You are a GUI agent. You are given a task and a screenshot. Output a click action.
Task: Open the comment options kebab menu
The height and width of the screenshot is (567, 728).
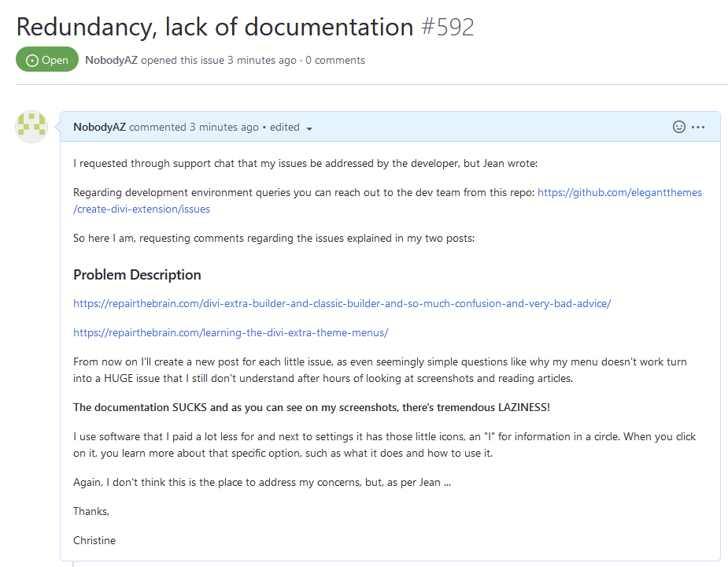tap(696, 126)
